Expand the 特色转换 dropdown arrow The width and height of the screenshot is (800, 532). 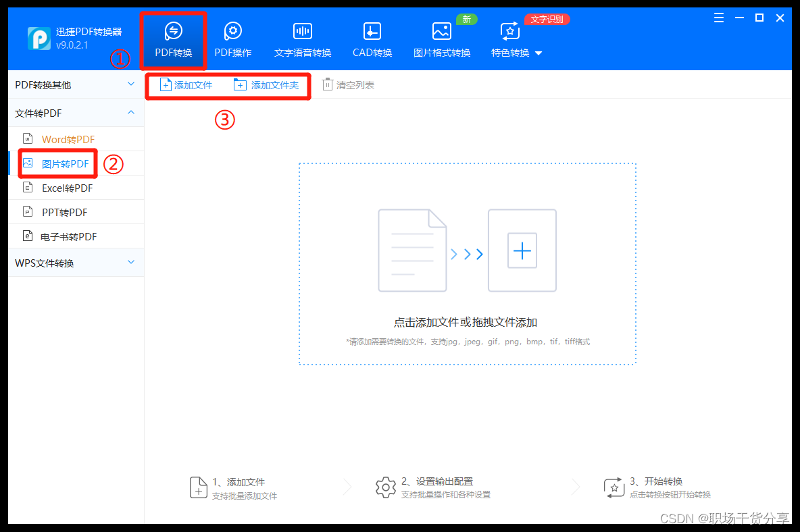coord(539,53)
